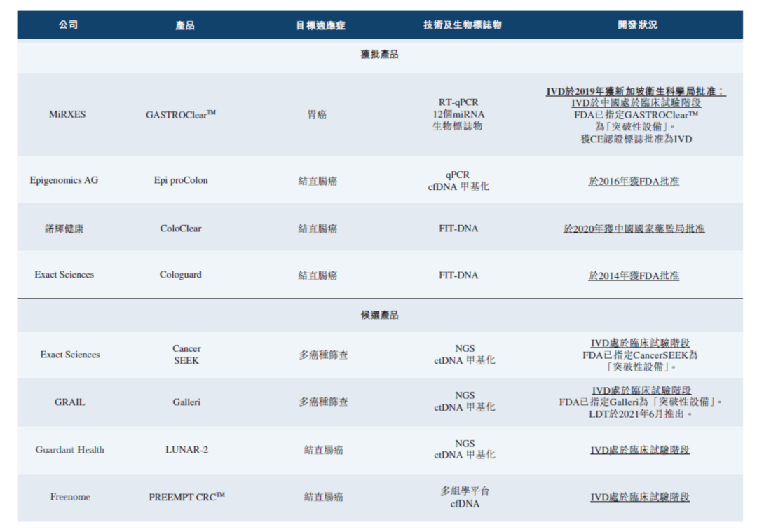Click the 技術及生物標誌物 column header
Screen dimensions: 757x532
point(462,25)
